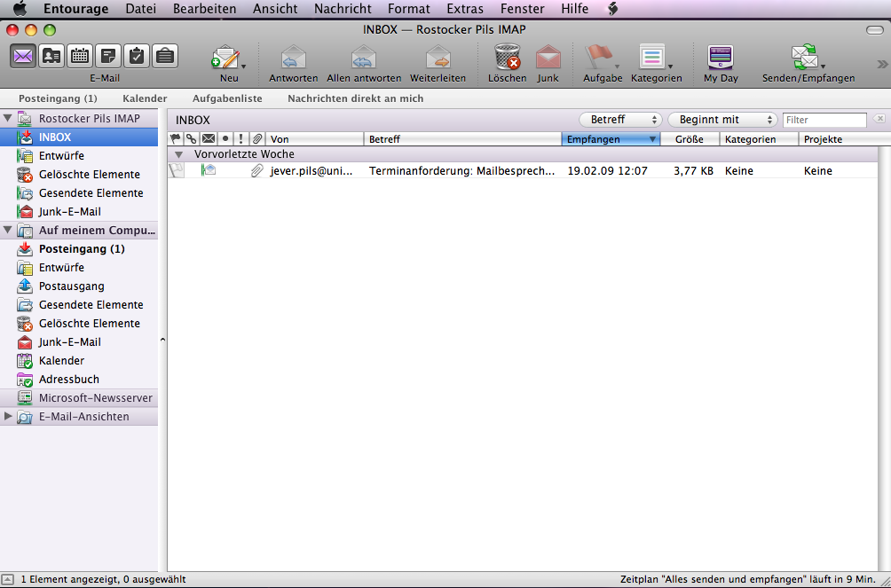Open the Neu dropdown arrow
Image resolution: width=891 pixels, height=588 pixels.
[244, 67]
